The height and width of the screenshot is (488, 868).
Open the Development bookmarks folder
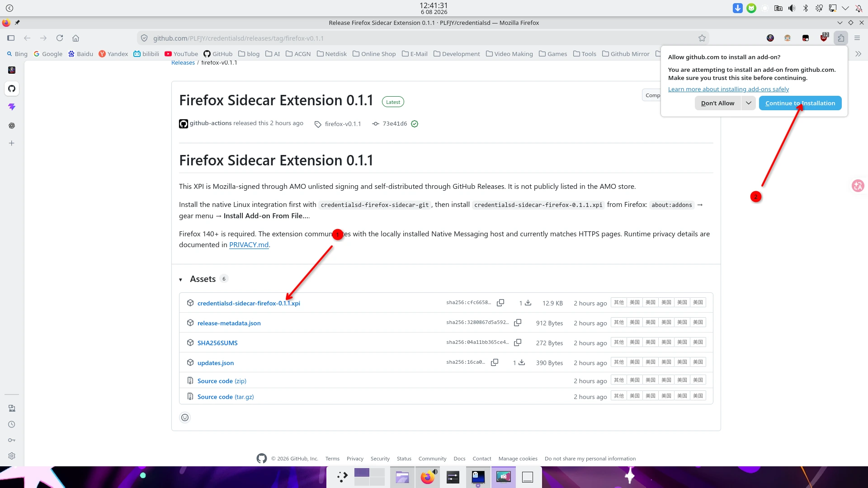[x=457, y=54]
